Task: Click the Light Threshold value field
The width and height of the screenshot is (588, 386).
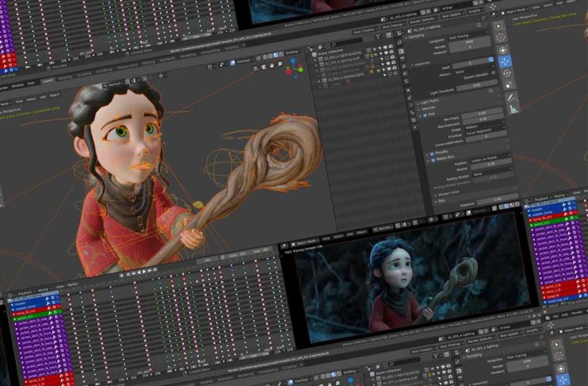Action: click(x=477, y=86)
